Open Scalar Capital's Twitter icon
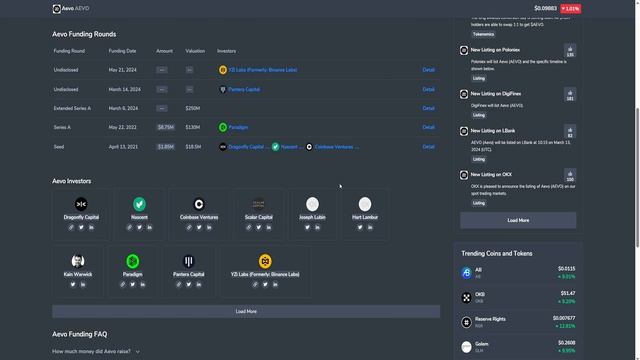 tap(259, 227)
